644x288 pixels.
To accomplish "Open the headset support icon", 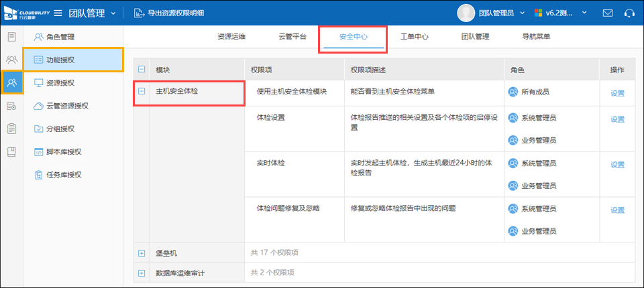I will 629,13.
